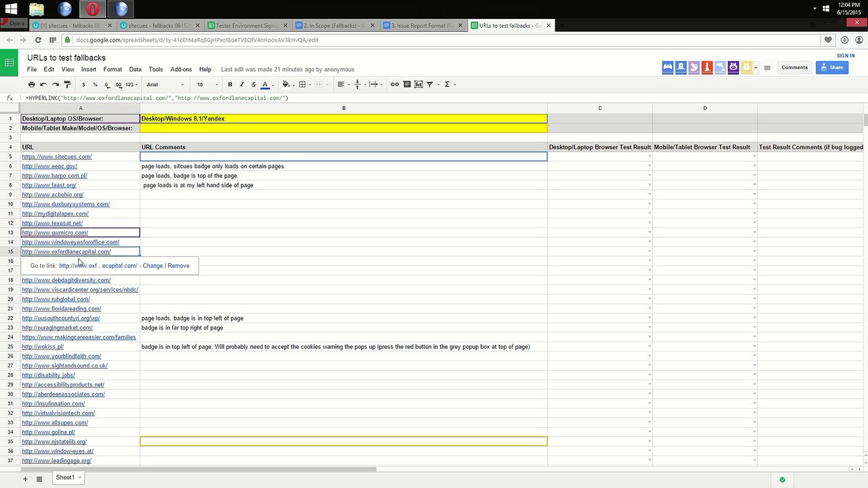
Task: Increase decimal places
Action: (118, 85)
